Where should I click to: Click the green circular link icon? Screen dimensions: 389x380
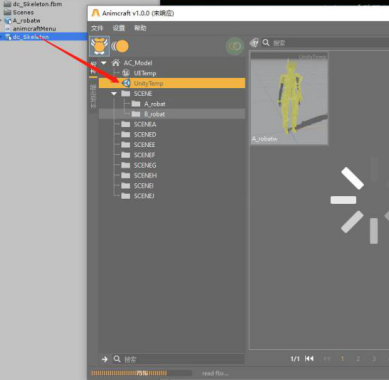235,46
